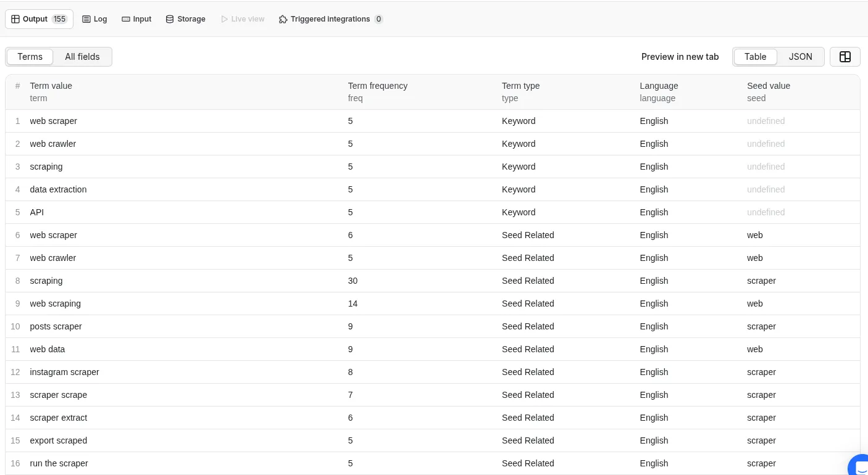Click the Output grid icon
The image size is (868, 475).
click(15, 19)
